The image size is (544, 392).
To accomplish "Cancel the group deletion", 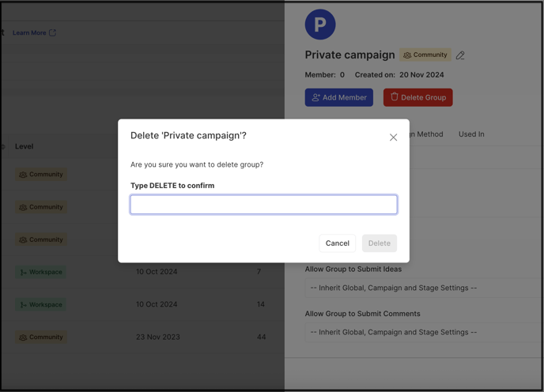I will [337, 243].
